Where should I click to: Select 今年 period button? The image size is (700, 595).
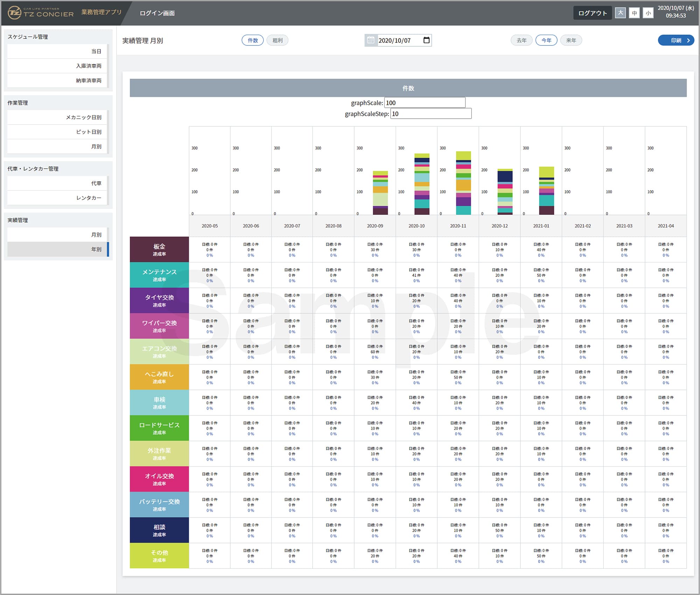(546, 40)
